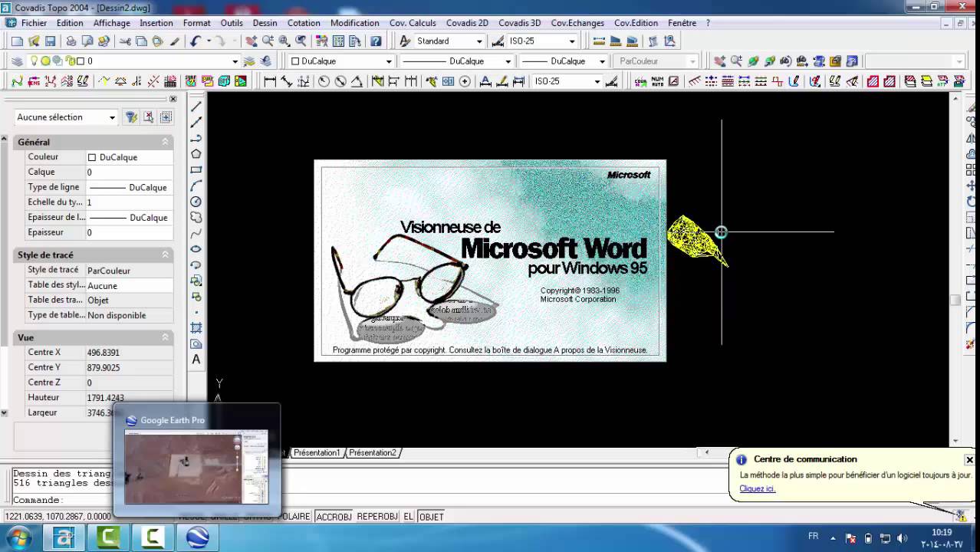
Task: Click the Couleur DuCalque property value
Action: [x=129, y=157]
